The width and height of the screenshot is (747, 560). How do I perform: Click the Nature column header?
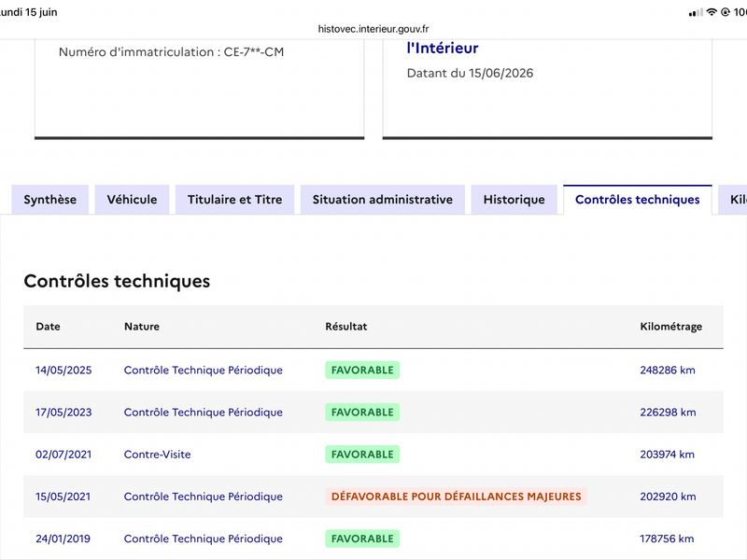142,327
